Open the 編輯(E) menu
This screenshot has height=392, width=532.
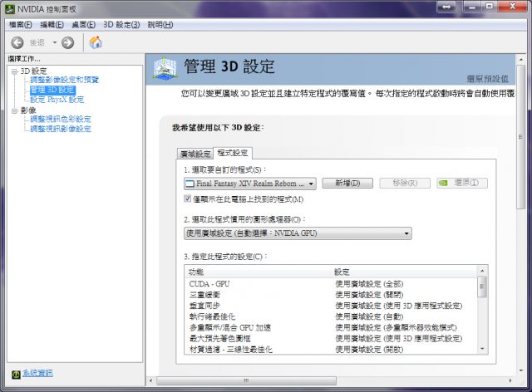pos(52,25)
